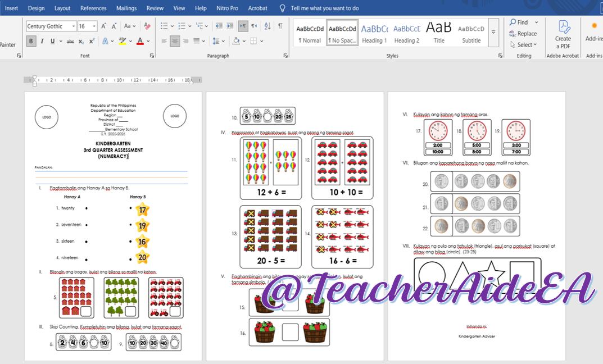Image resolution: width=603 pixels, height=364 pixels.
Task: Apply red Font Color
Action: [140, 41]
